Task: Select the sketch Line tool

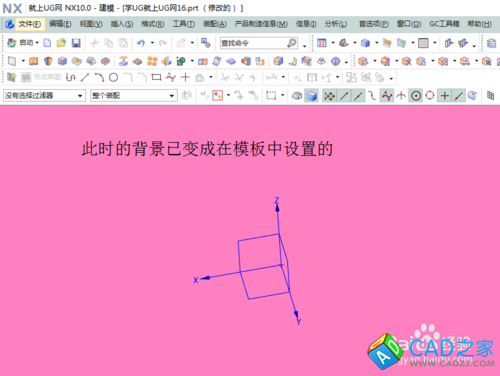Action: tap(85, 77)
